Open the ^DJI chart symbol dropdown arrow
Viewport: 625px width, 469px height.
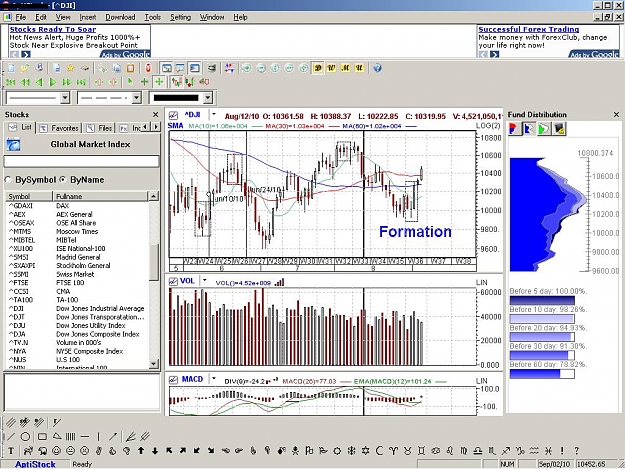pos(214,115)
